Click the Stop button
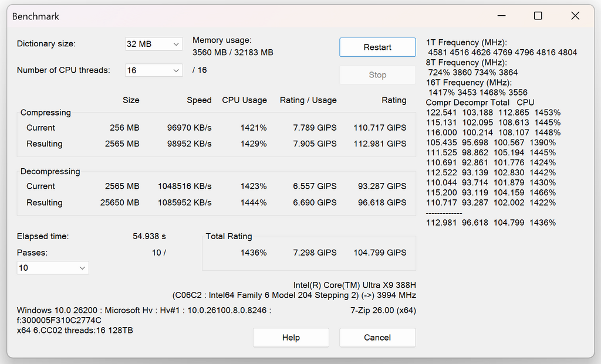Viewport: 601px width, 364px height. (x=377, y=74)
